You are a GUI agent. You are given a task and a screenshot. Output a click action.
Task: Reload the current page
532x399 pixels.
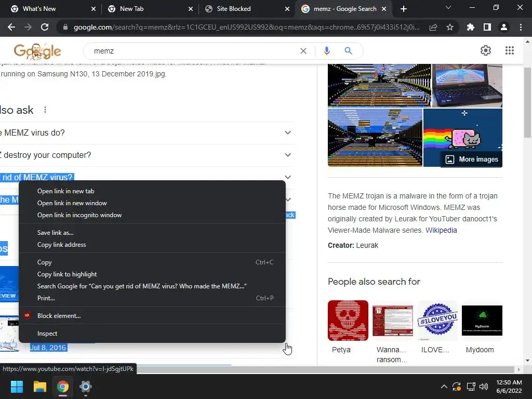point(45,27)
